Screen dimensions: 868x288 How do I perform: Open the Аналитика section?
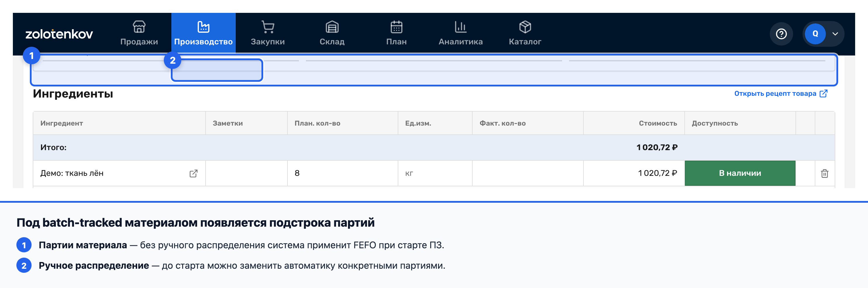(x=461, y=33)
